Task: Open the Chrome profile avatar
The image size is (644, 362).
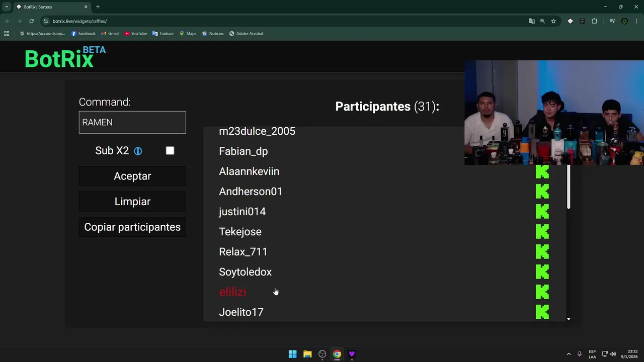Action: [624, 21]
